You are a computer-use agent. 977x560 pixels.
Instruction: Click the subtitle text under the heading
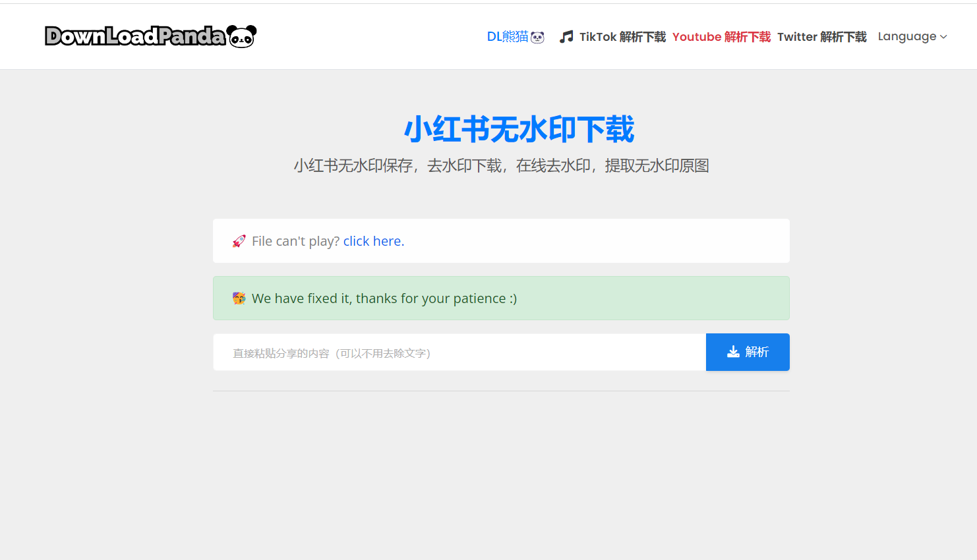coord(501,165)
